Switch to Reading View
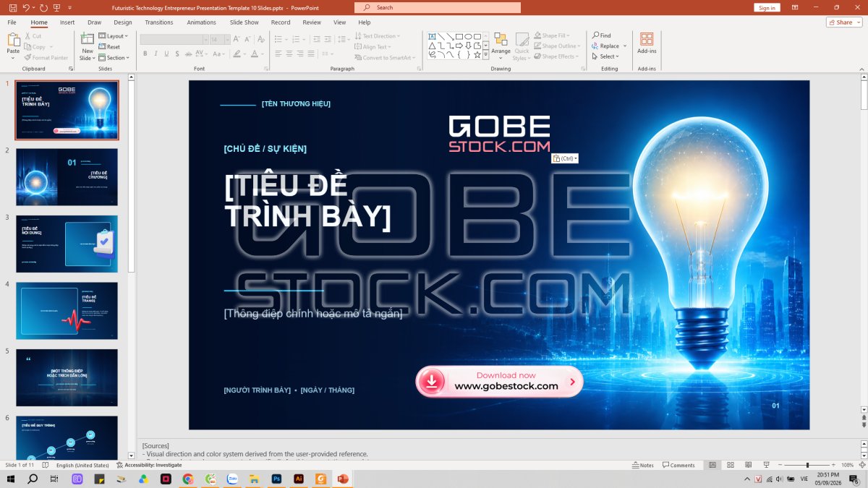Viewport: 868px width, 488px height. click(x=749, y=465)
